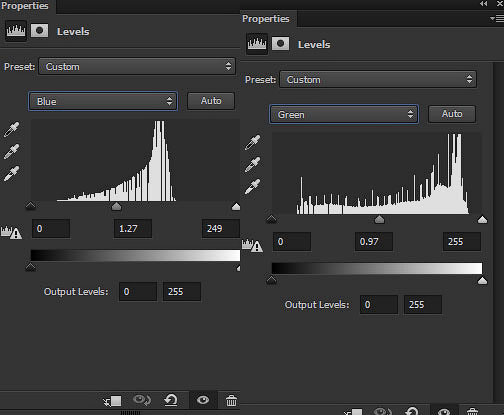This screenshot has height=415, width=504.
Task: Click the midtone gamma slider under Blue histogram
Action: point(116,206)
